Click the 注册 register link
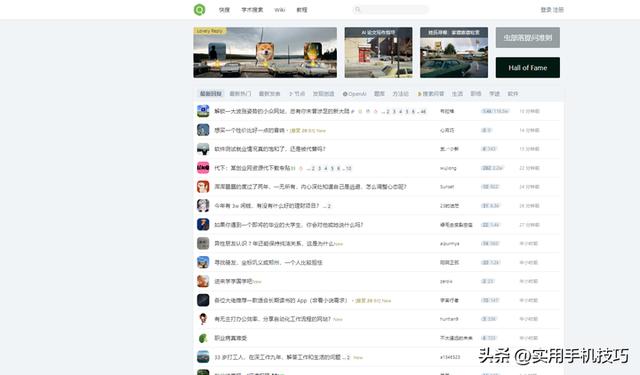 click(x=558, y=10)
